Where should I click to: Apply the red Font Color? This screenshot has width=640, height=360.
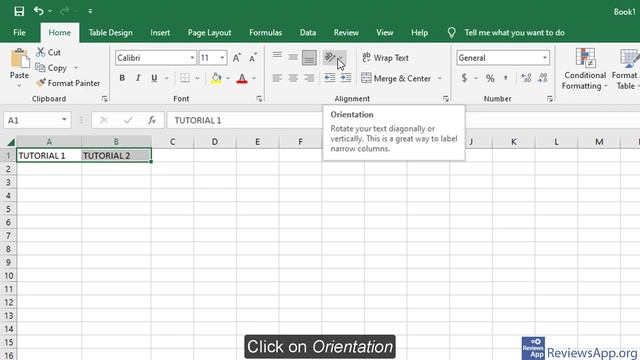(x=242, y=78)
